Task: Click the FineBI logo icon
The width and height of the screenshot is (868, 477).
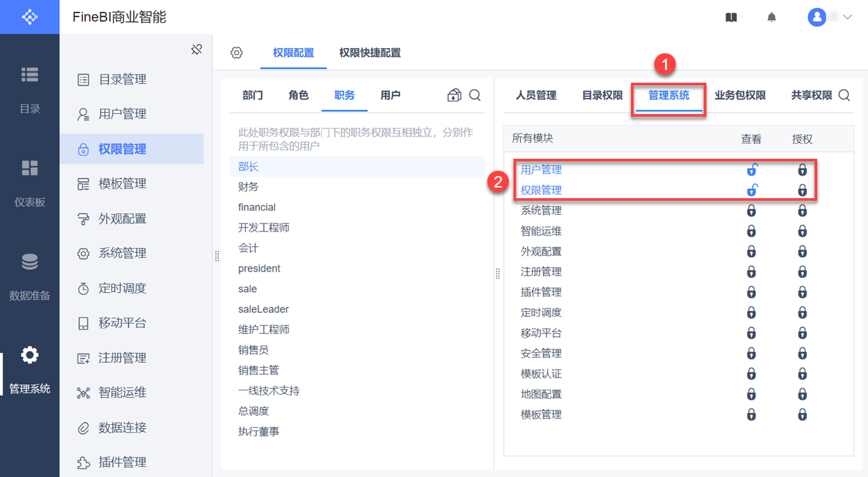Action: (29, 17)
